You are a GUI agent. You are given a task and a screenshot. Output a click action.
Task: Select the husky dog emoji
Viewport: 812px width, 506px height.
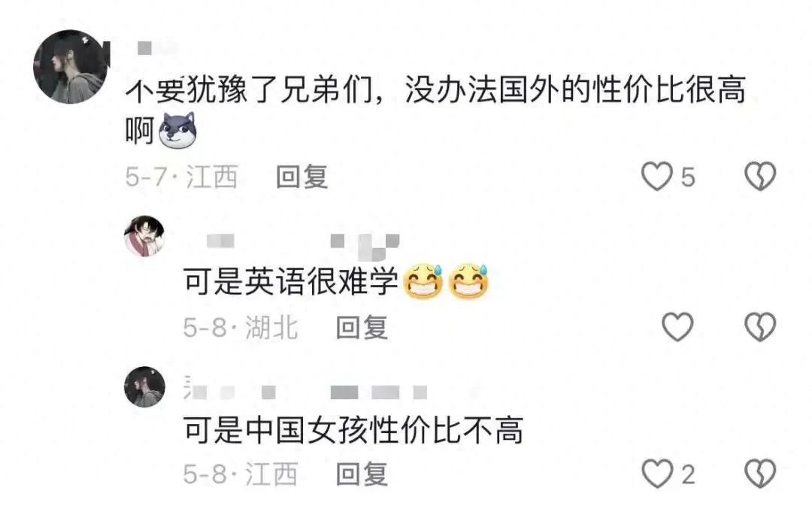[x=177, y=130]
